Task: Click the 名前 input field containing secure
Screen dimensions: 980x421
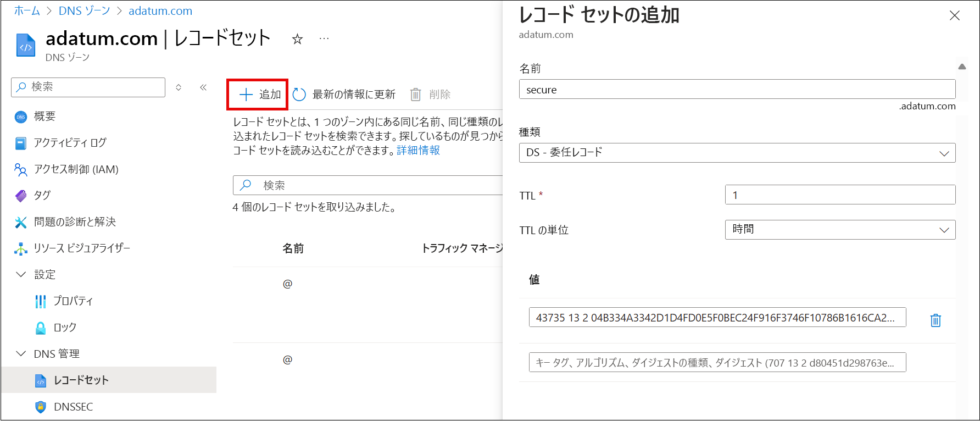Action: click(737, 90)
